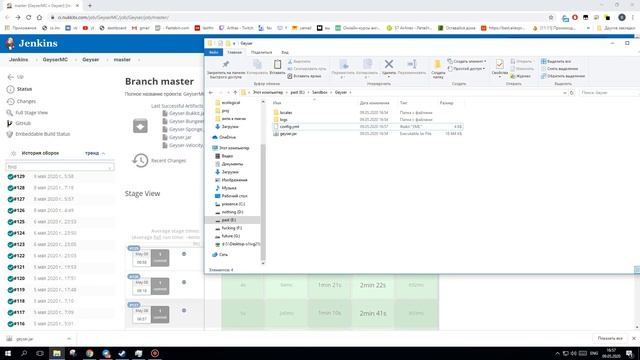Viewport: 640px width, 360px height.
Task: Select the locales folder
Action: coord(286,112)
